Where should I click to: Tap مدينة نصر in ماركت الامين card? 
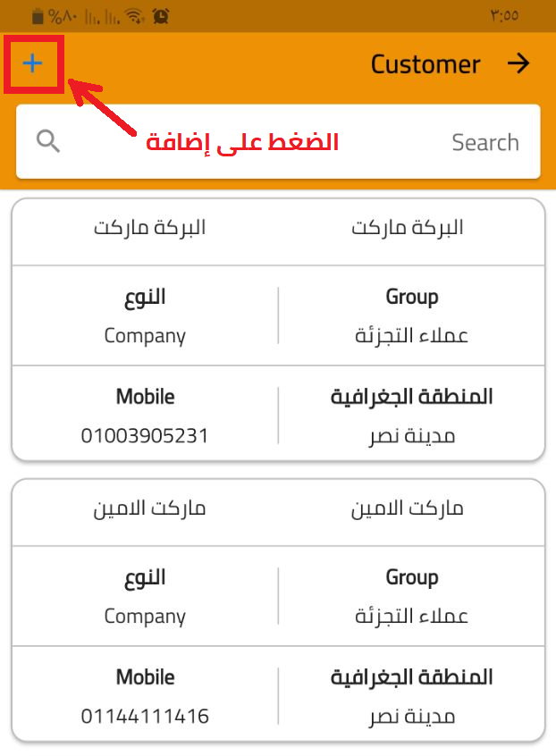pyautogui.click(x=412, y=716)
